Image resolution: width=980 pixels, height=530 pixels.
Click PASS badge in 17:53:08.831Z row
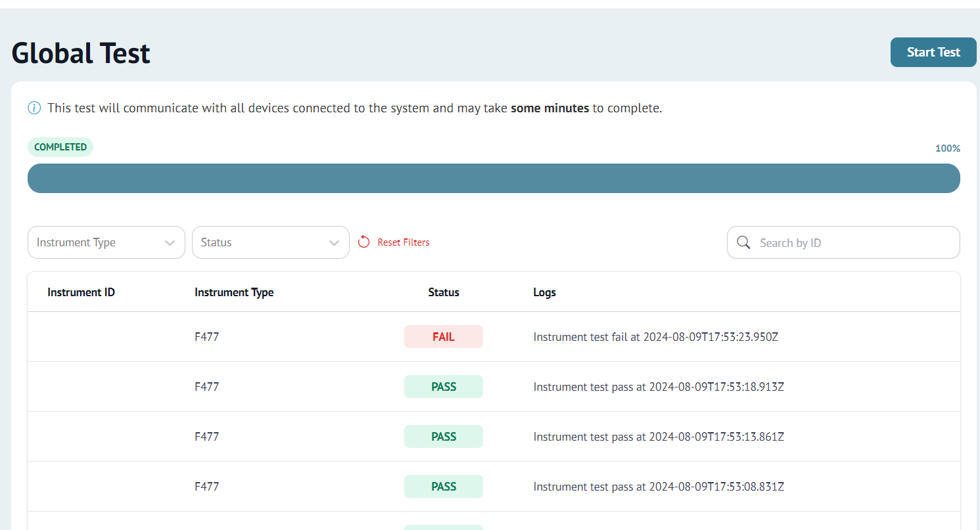pyautogui.click(x=444, y=487)
